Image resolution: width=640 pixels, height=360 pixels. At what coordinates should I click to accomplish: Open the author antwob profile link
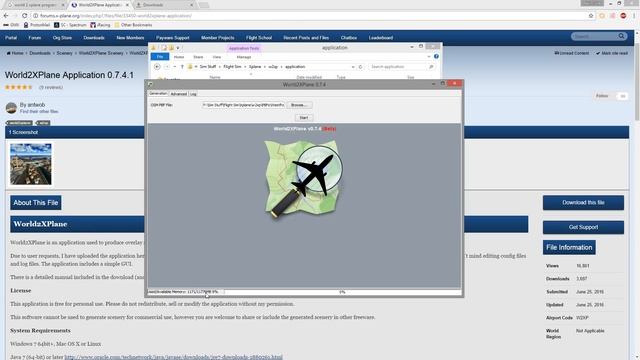(36, 105)
